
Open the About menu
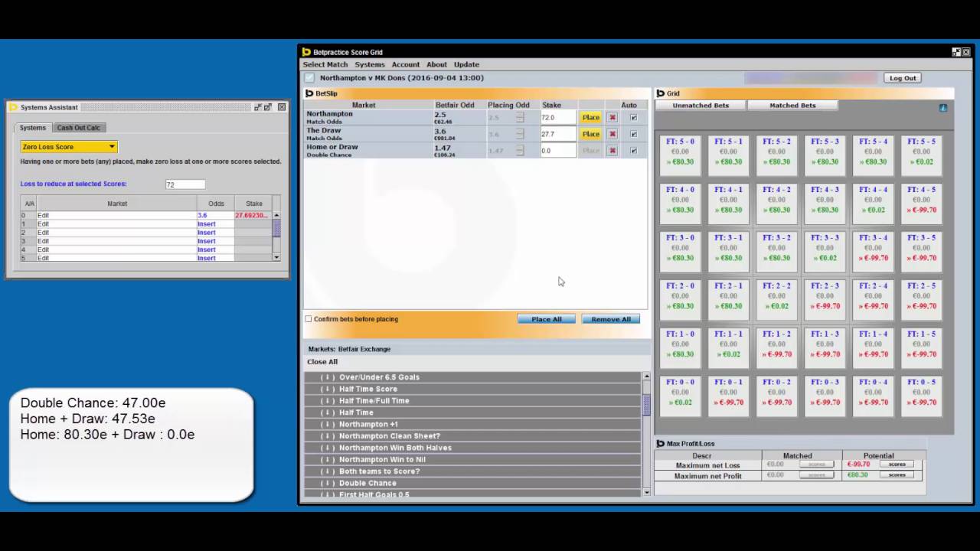pyautogui.click(x=436, y=65)
